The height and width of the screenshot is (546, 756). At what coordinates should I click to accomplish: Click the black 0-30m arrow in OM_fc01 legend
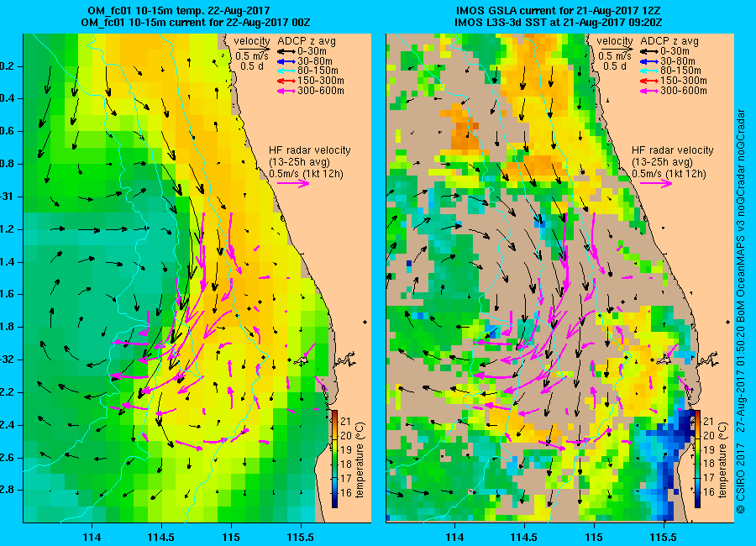point(286,51)
